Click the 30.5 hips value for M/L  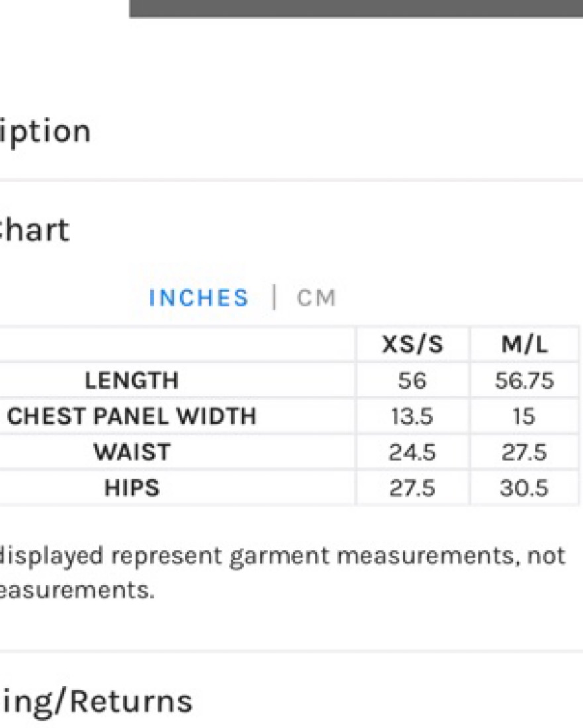pos(524,488)
